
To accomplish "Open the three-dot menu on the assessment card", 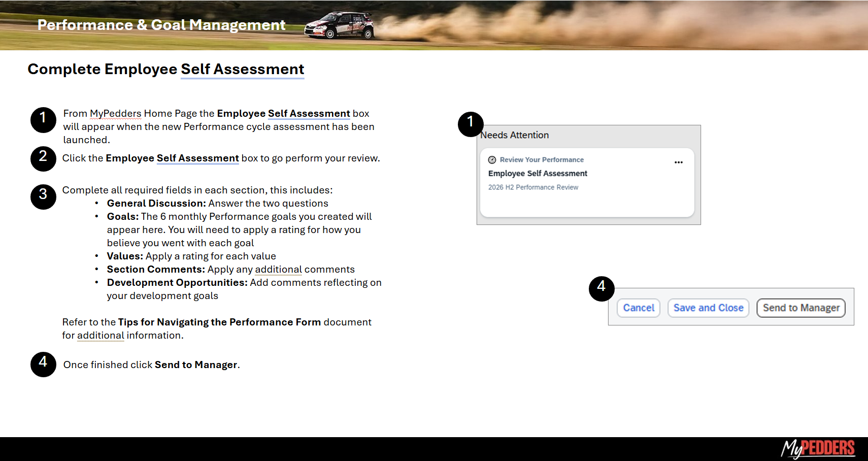I will click(678, 162).
